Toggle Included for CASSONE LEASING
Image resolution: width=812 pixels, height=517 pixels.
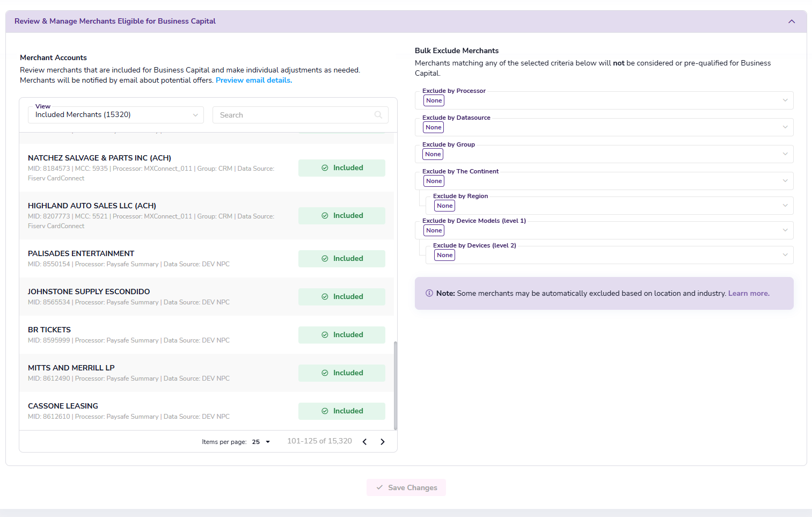click(342, 411)
